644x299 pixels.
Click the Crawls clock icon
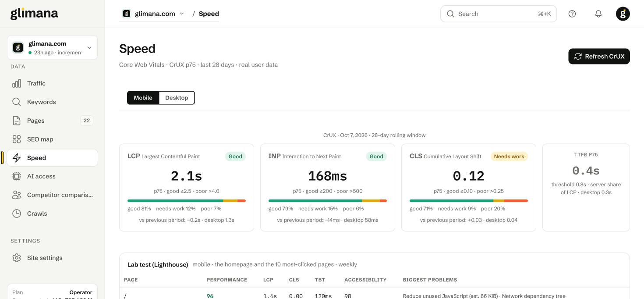click(x=17, y=214)
